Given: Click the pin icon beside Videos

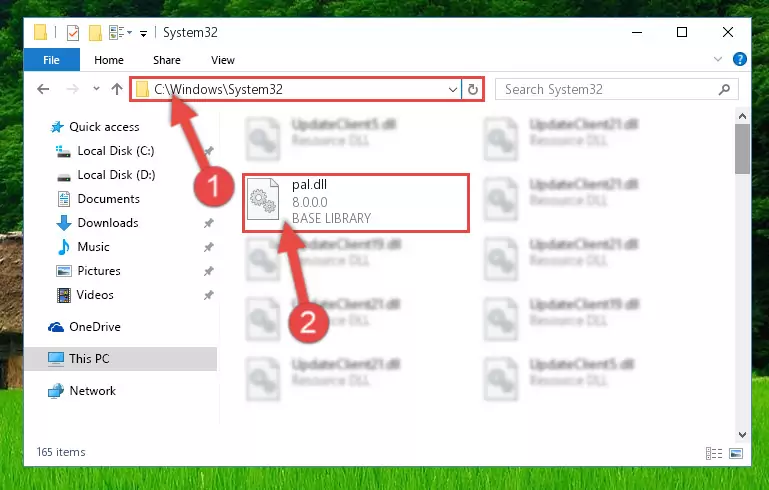Looking at the screenshot, I should point(208,295).
